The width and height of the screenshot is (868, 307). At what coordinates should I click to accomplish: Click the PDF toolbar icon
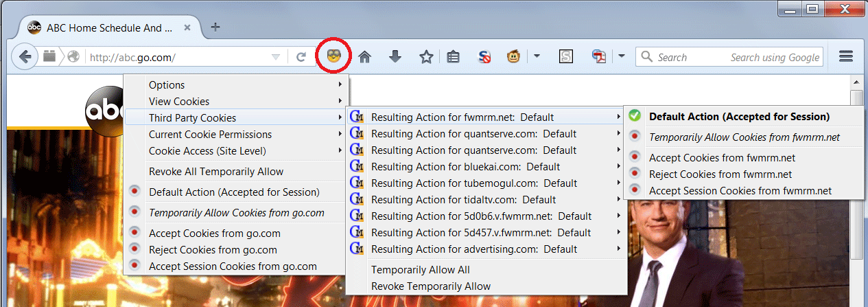pyautogui.click(x=598, y=57)
